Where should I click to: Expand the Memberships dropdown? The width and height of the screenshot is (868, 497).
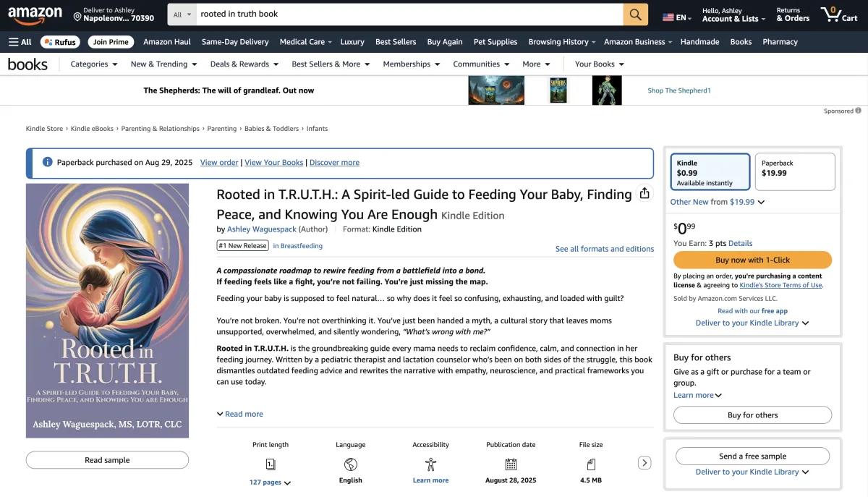pos(412,64)
